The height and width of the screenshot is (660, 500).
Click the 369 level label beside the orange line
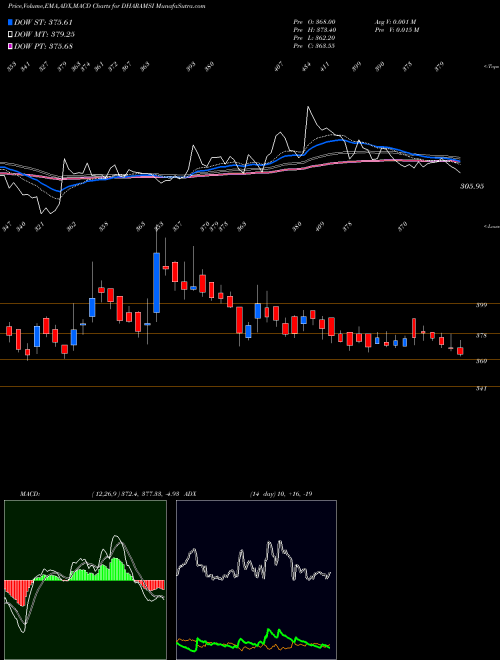coord(481,361)
